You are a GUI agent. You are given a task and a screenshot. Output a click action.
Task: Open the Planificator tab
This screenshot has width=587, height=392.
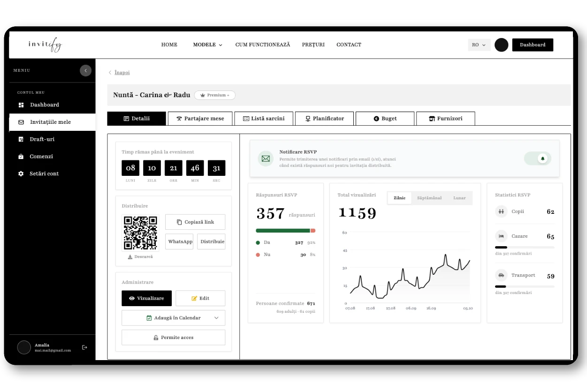click(325, 119)
